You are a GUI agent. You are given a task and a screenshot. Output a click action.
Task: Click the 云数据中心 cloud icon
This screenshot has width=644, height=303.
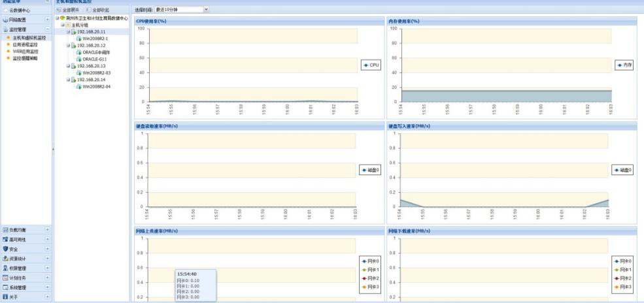pos(5,11)
